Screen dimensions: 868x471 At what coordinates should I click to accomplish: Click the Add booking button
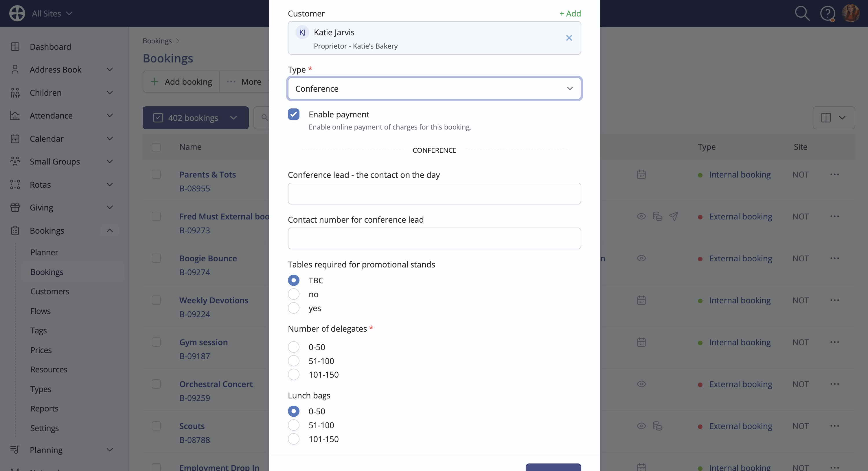coord(181,82)
